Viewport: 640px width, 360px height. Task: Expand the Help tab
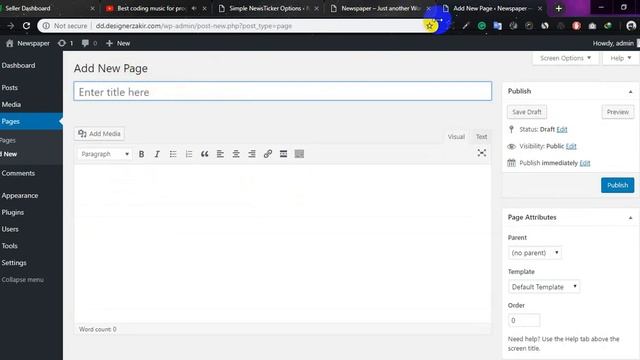(621, 58)
